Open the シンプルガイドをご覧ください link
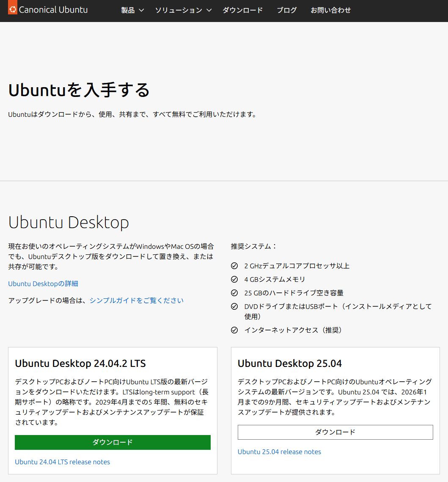The width and height of the screenshot is (448, 482). tap(136, 300)
